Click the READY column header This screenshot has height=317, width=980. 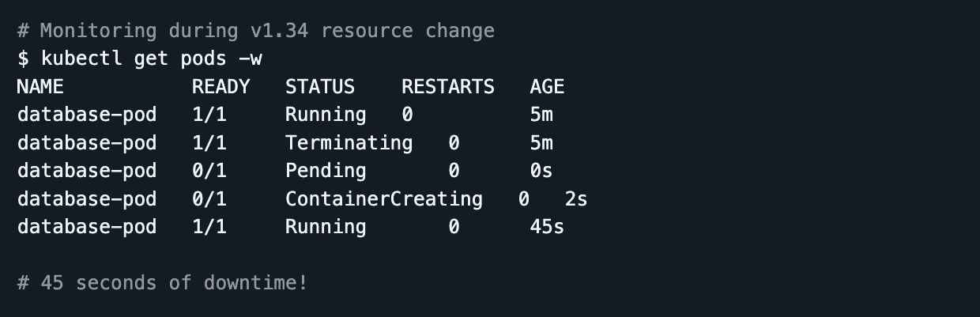coord(220,87)
